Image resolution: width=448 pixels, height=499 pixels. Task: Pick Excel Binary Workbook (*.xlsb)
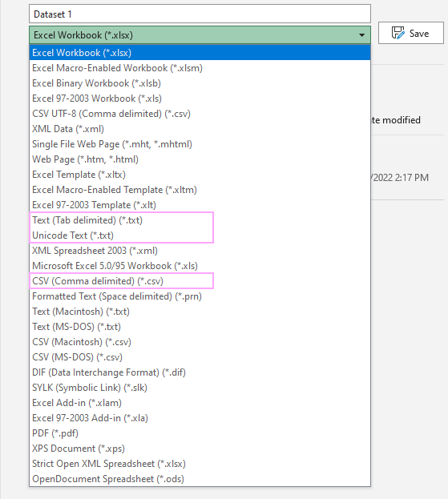click(200, 83)
